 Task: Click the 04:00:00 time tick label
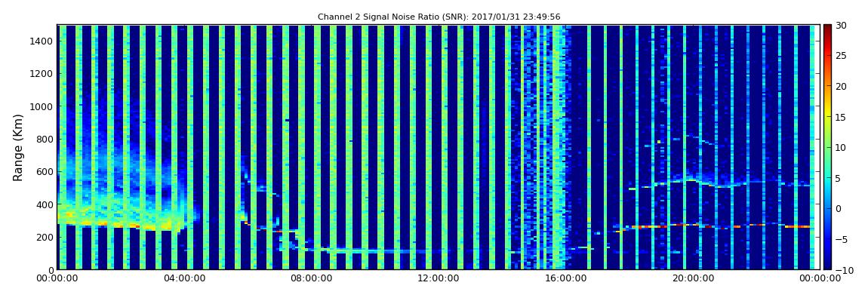pos(183,278)
